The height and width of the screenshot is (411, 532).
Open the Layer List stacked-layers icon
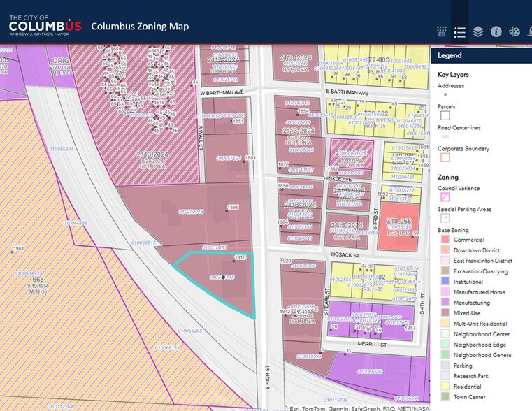[477, 32]
